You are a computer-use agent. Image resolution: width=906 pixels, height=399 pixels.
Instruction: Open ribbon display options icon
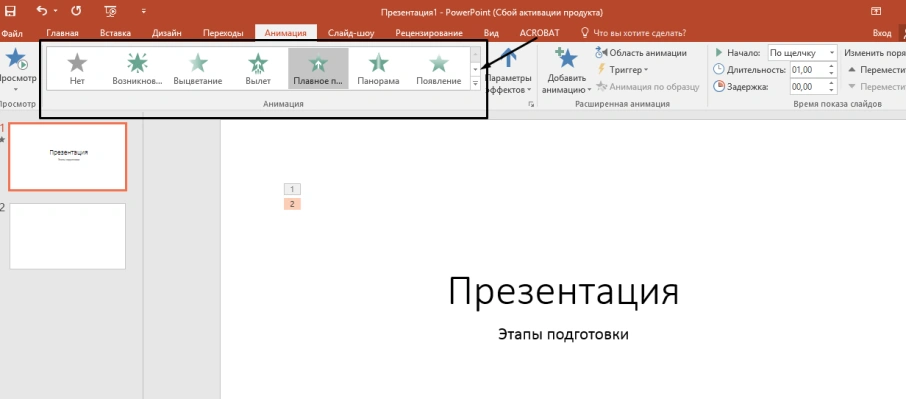pyautogui.click(x=876, y=11)
